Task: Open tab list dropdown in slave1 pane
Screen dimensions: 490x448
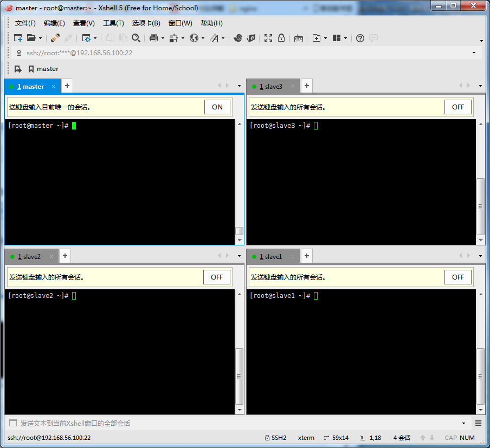Action: 480,256
